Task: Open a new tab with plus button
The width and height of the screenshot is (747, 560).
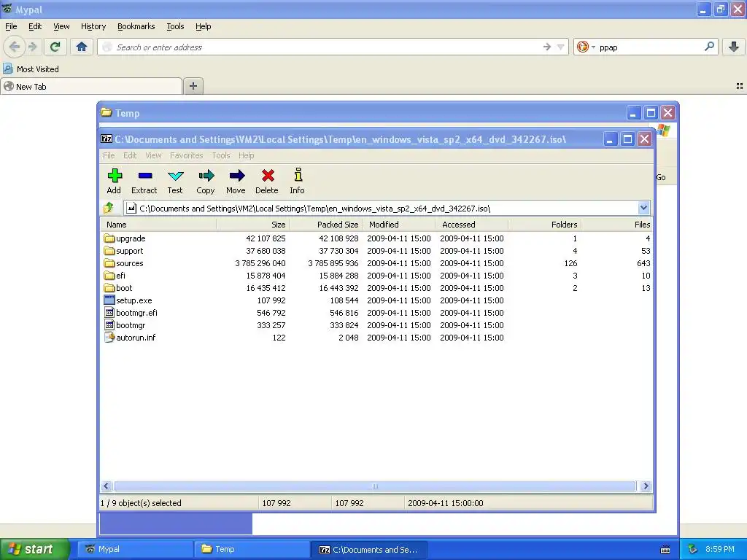Action: tap(193, 86)
